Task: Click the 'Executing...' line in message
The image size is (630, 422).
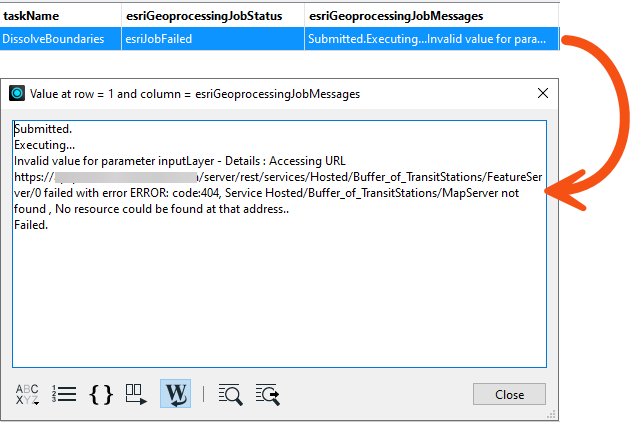Action: pyautogui.click(x=44, y=145)
